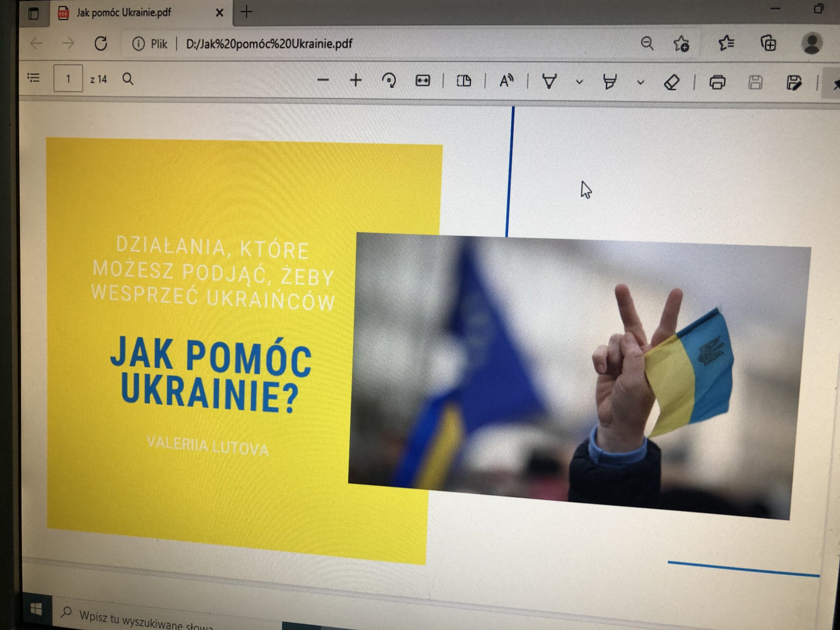Select the Erase tool
Viewport: 840px width, 630px height.
(671, 82)
